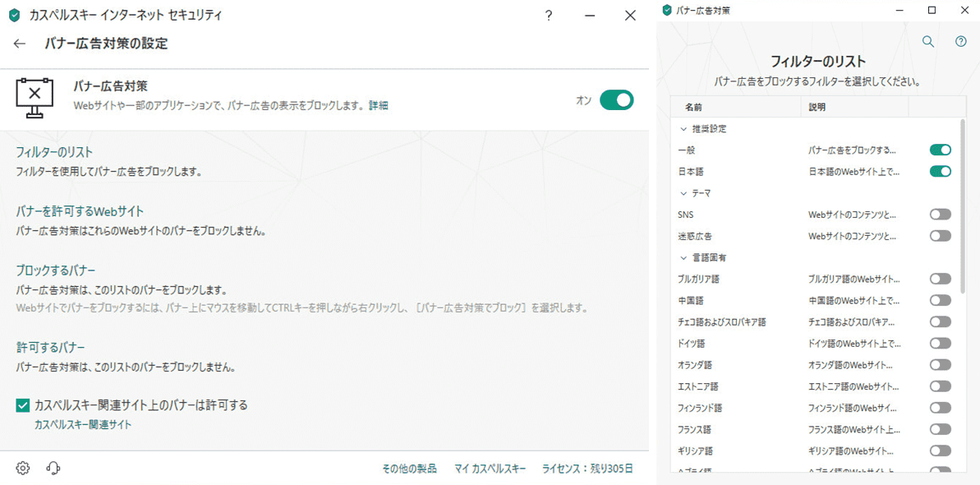Enable the エストニア語 filter toggle

941,386
